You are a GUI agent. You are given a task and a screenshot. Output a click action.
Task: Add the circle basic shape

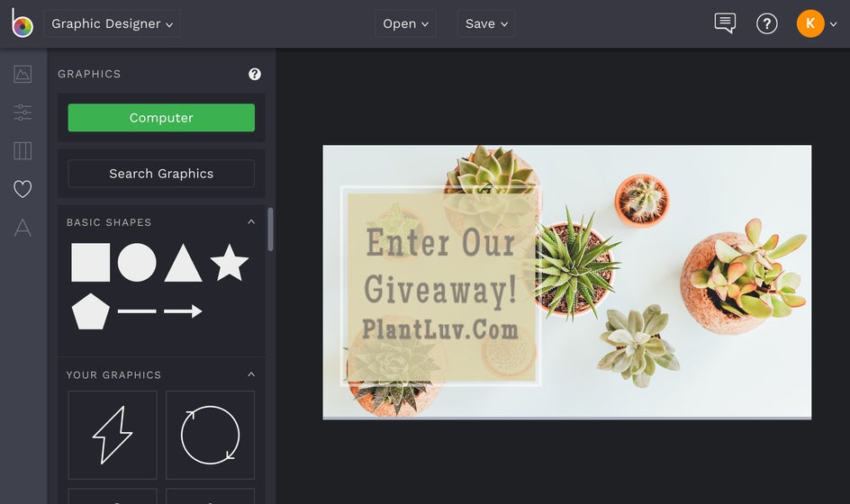point(137,262)
